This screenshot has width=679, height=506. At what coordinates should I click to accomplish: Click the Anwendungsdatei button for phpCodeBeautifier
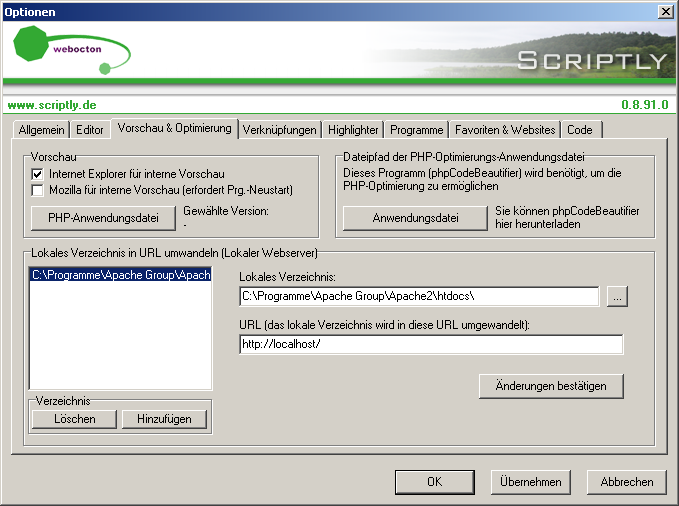click(x=415, y=218)
